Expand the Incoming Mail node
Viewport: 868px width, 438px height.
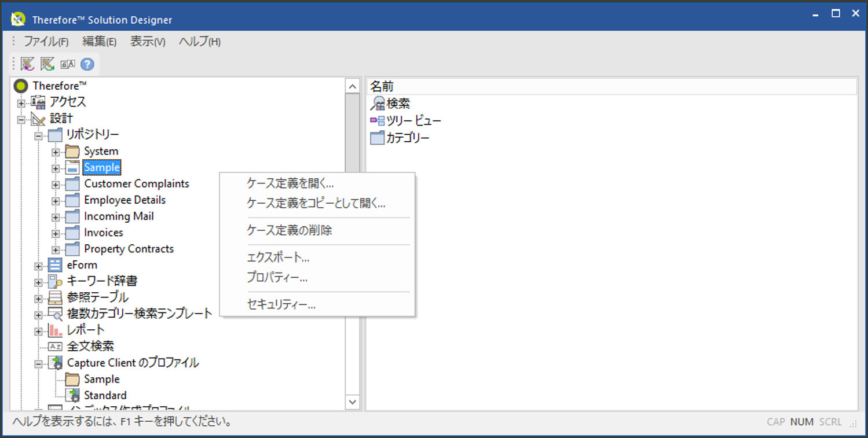click(x=56, y=217)
